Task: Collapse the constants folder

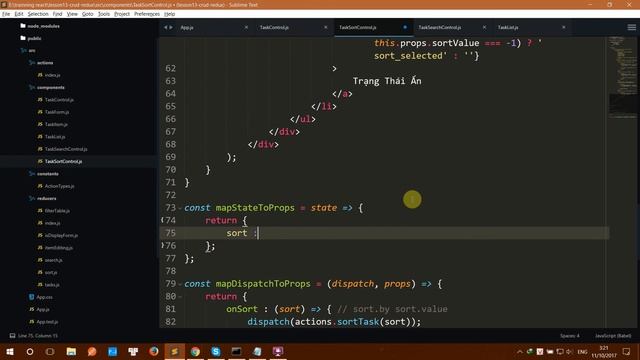Action: [x=48, y=173]
